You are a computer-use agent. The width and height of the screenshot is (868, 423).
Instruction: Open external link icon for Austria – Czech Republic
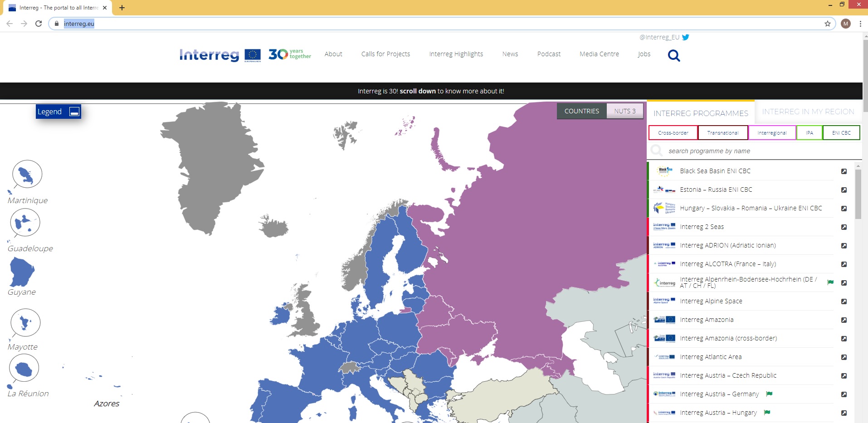click(844, 376)
